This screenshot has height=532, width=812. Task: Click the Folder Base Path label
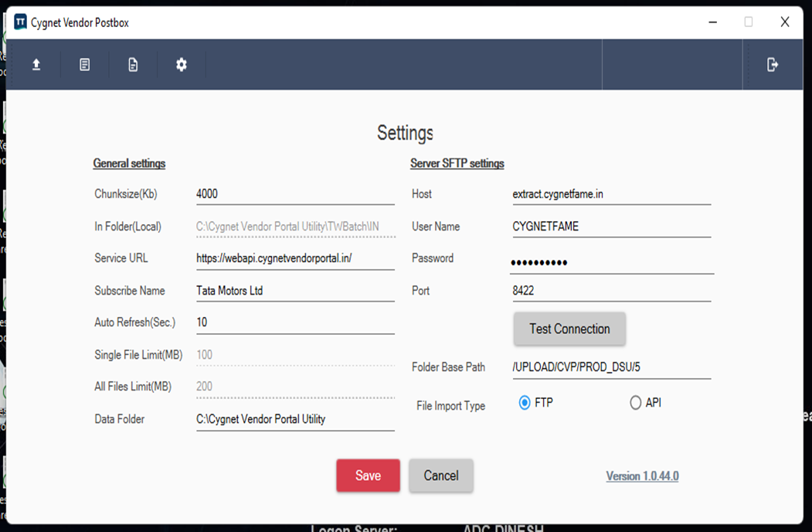point(448,367)
